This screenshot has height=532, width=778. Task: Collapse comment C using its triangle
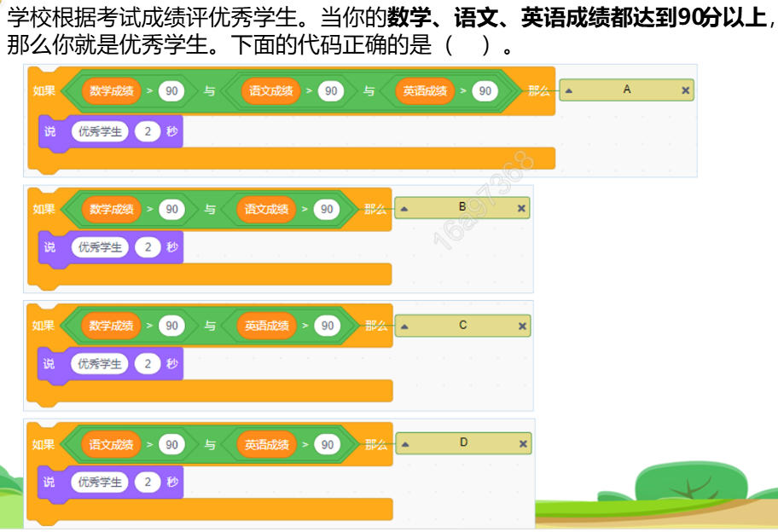(404, 327)
